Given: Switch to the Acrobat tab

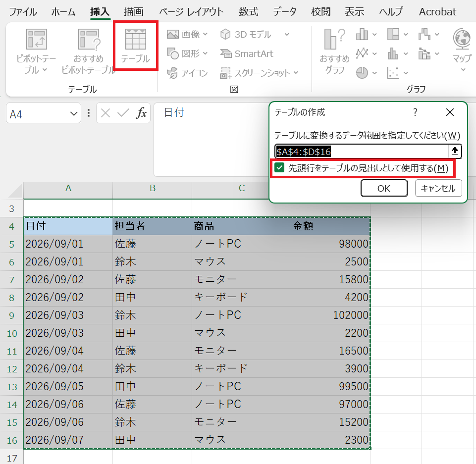Looking at the screenshot, I should (x=437, y=12).
